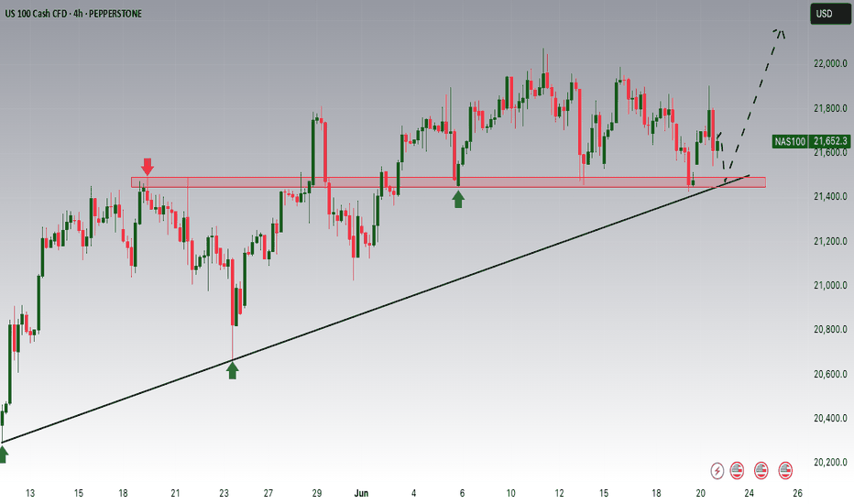Click the 20,600.0 price axis label
The image size is (854, 504).
click(830, 374)
